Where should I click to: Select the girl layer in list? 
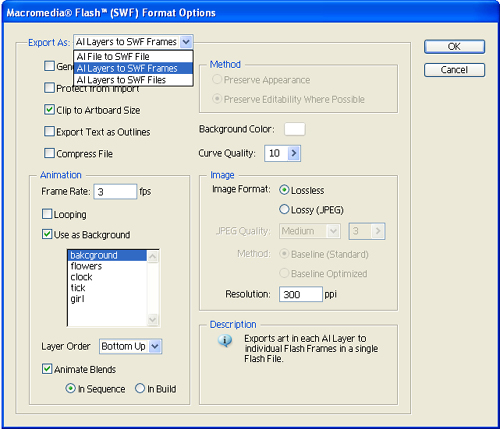[107, 299]
